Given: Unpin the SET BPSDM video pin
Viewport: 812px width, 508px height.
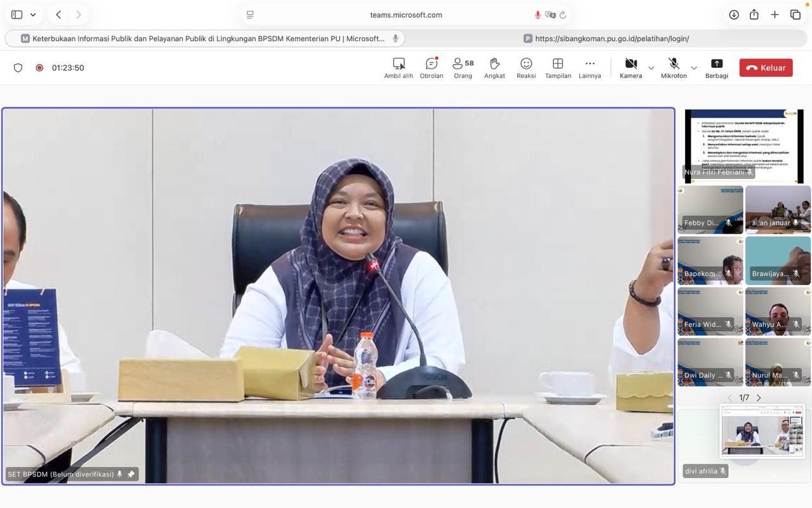Looking at the screenshot, I should coord(131,474).
